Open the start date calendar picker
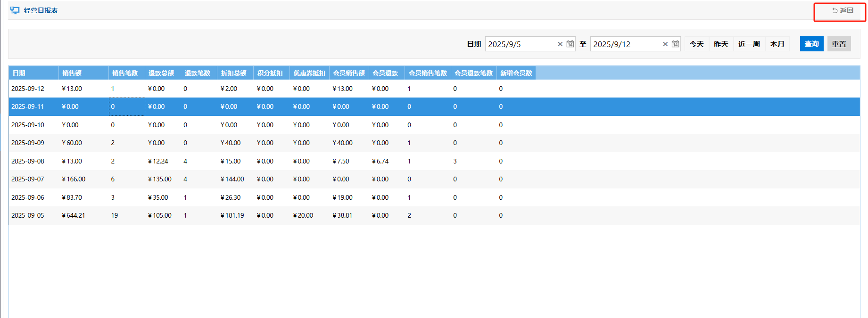 (x=570, y=44)
